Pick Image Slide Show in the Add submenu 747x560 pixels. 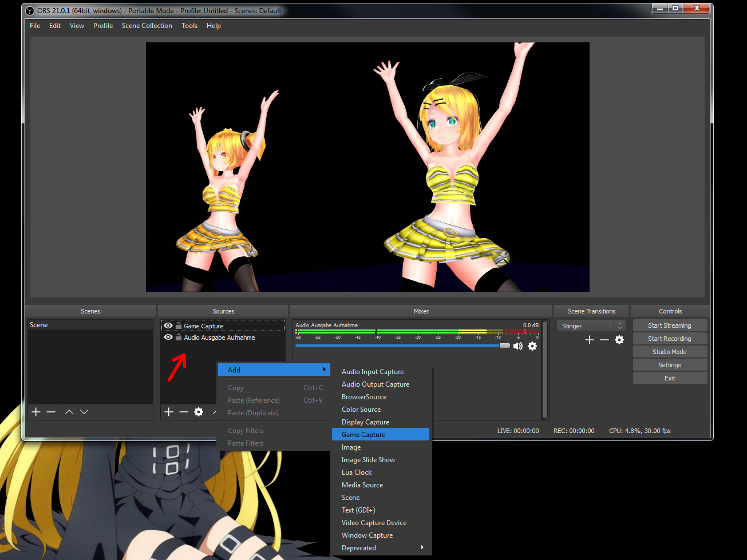click(381, 460)
